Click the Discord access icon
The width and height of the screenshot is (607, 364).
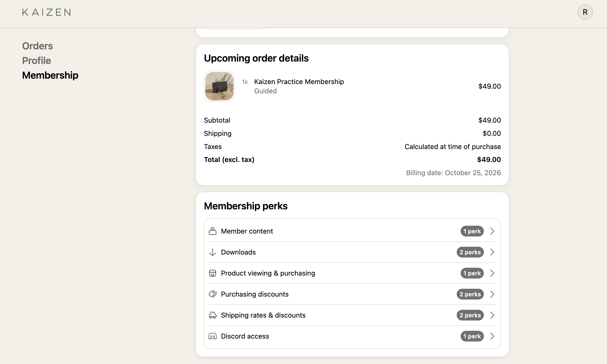tap(213, 336)
